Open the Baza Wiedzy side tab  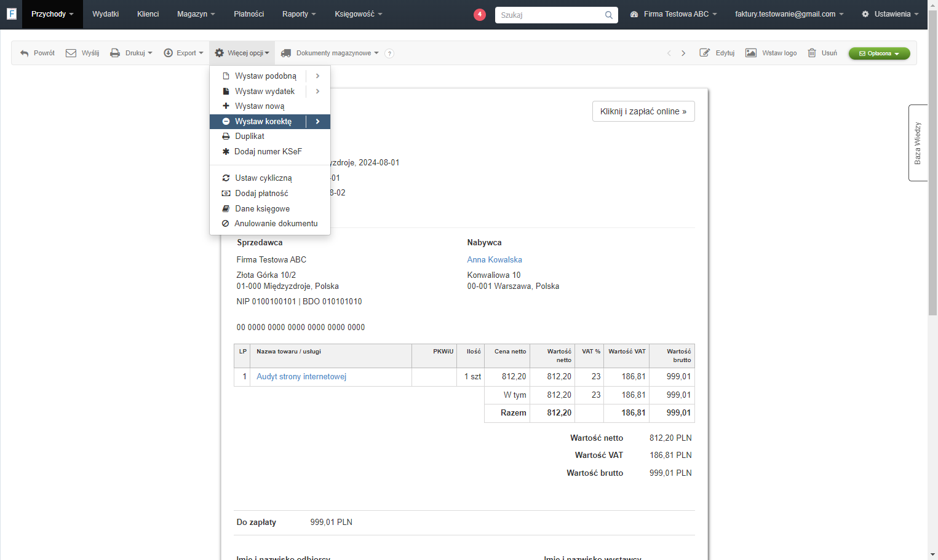[x=918, y=143]
